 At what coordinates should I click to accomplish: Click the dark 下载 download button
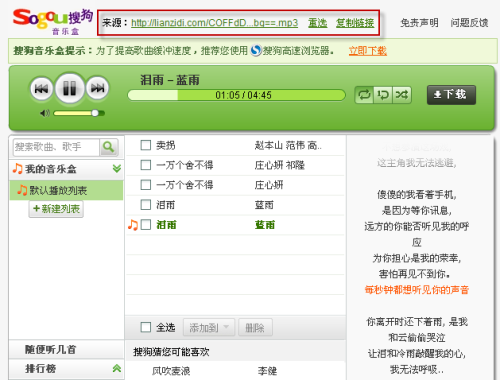pos(451,95)
